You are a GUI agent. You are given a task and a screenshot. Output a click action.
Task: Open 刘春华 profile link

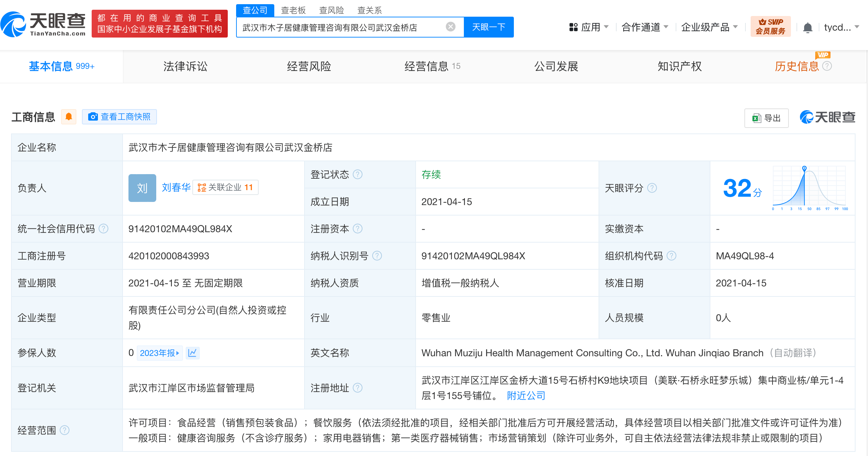click(x=176, y=187)
